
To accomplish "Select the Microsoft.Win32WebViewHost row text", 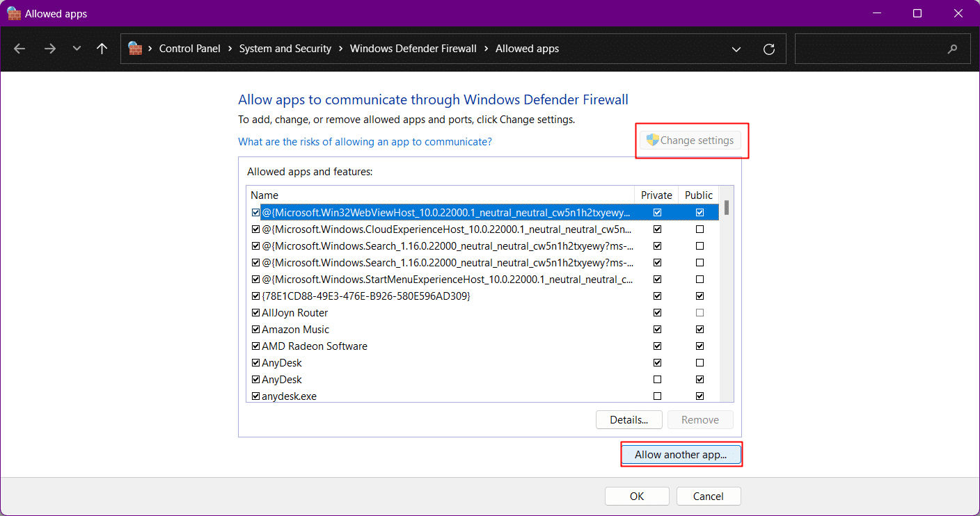I will [446, 213].
